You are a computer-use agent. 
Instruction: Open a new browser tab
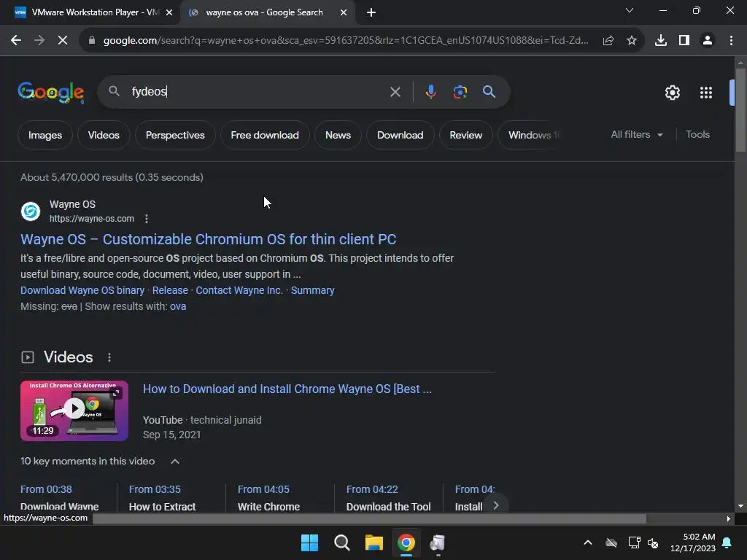point(371,12)
